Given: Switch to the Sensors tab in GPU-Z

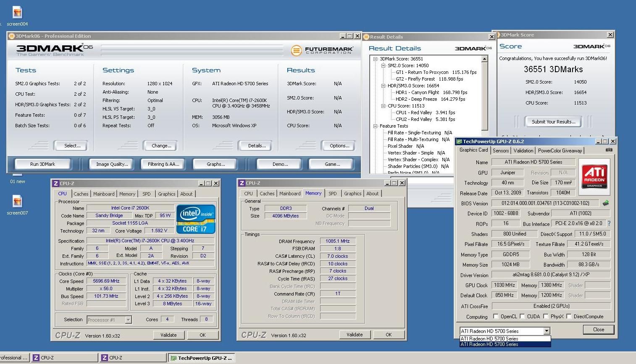Looking at the screenshot, I should click(x=501, y=150).
